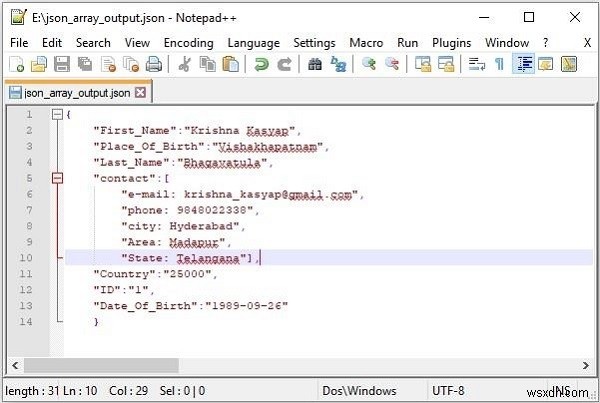600x403 pixels.
Task: Click the "city: Hyderabad" line
Action: coord(183,226)
